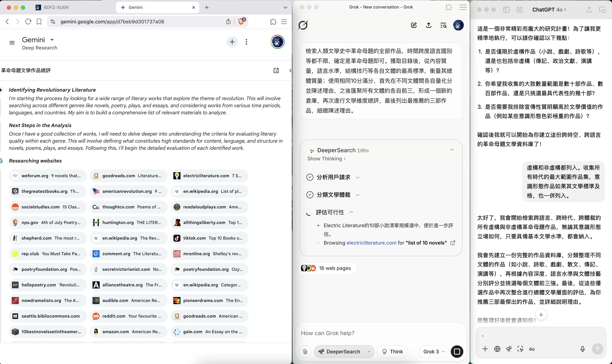Switch to the BDFZ-SUEN browser tab

coord(56,7)
